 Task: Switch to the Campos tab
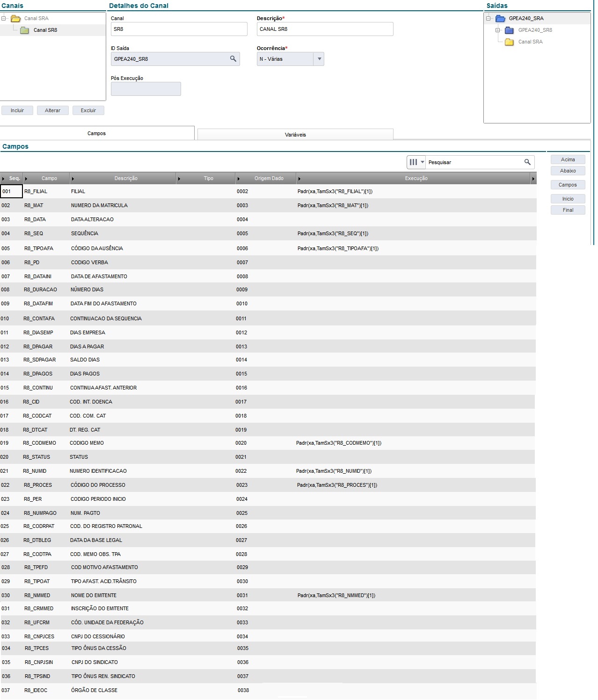pyautogui.click(x=96, y=133)
